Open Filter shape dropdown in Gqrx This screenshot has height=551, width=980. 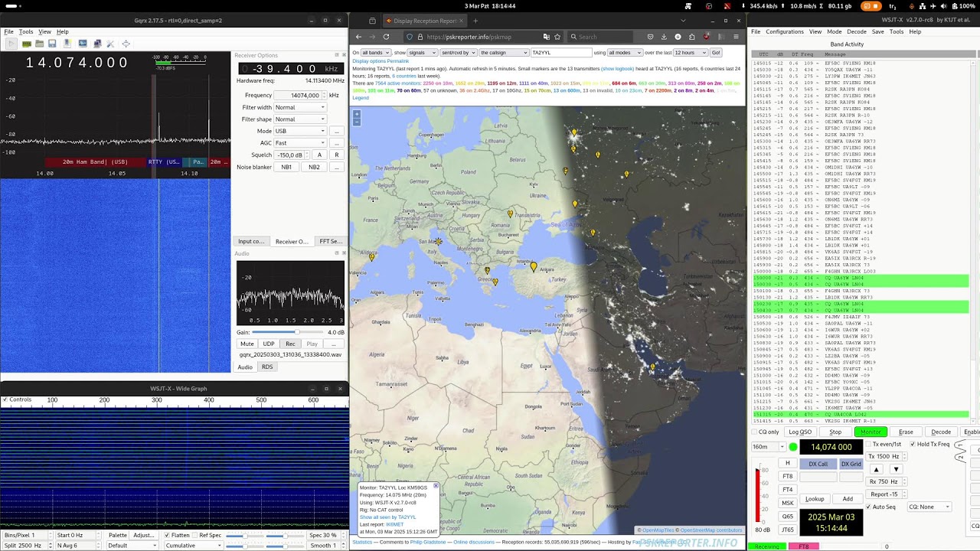click(300, 119)
